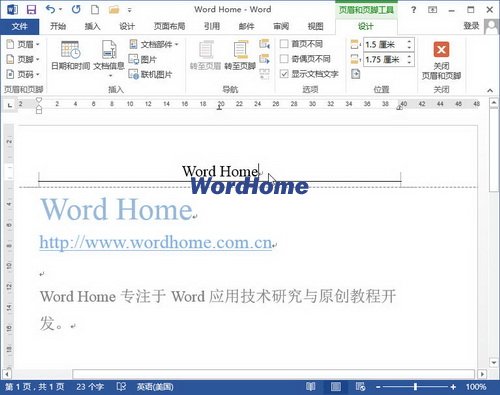
Task: Undo the last action
Action: point(51,9)
